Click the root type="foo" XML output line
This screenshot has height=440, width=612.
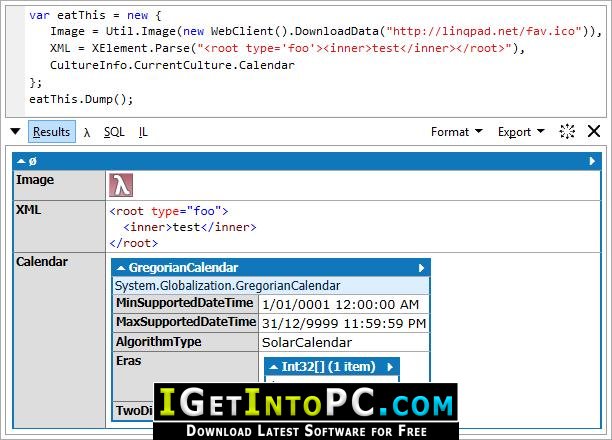click(x=169, y=211)
